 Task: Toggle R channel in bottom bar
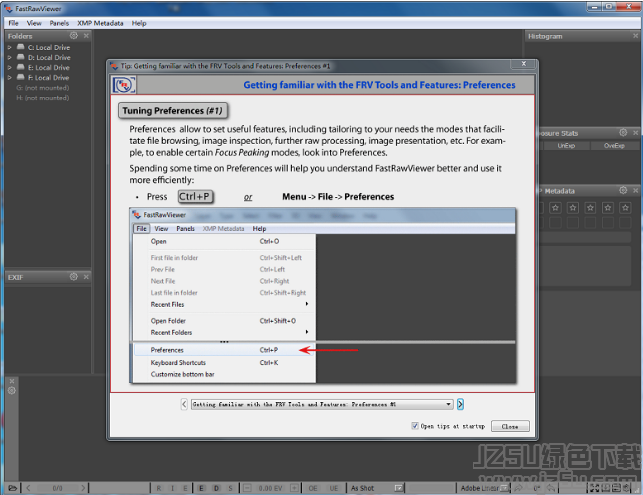(159, 488)
